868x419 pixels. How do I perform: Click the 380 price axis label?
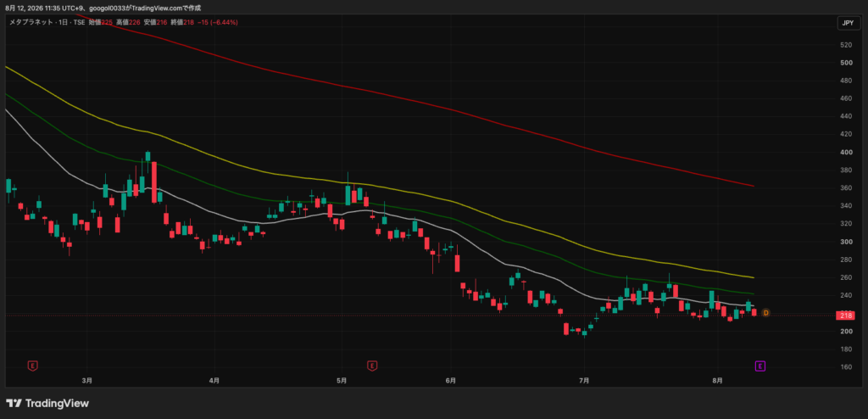(x=846, y=170)
